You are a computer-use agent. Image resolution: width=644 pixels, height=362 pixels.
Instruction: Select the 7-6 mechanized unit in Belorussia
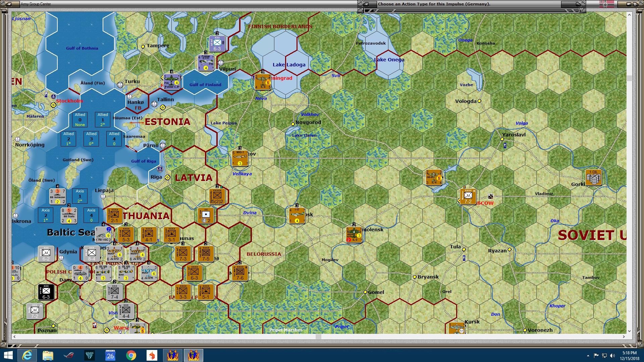pos(240,273)
